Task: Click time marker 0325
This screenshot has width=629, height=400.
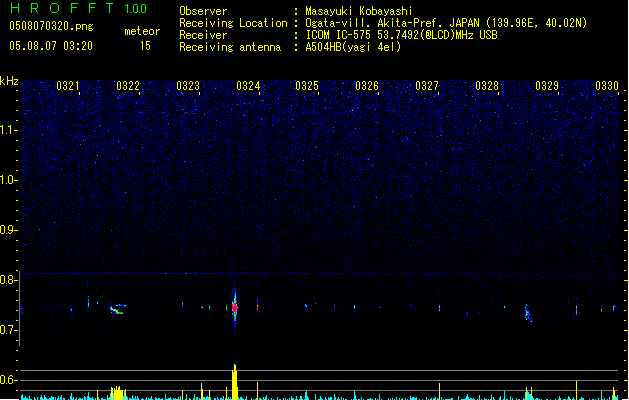Action: pos(307,85)
